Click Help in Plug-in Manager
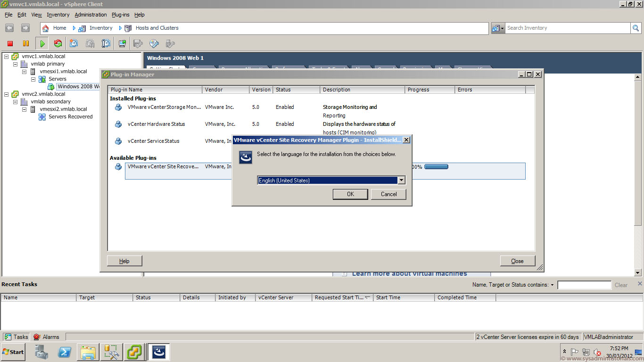The width and height of the screenshot is (644, 362). click(x=124, y=261)
